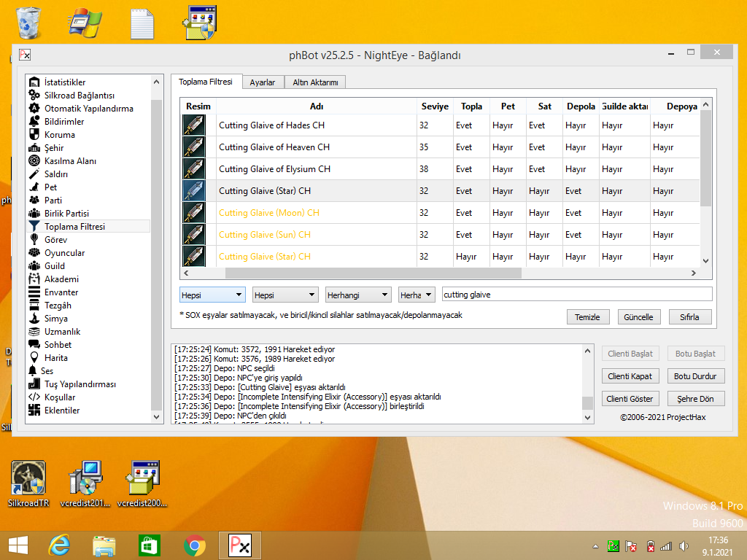Launch SilkroadTR desktop shortcut
747x560 pixels.
pyautogui.click(x=28, y=478)
